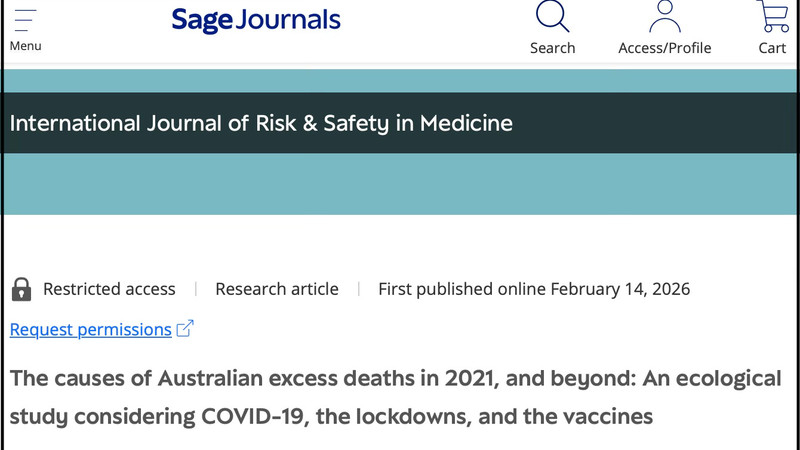Image resolution: width=800 pixels, height=450 pixels.
Task: Select the "Access/Profile" text label
Action: pos(664,48)
